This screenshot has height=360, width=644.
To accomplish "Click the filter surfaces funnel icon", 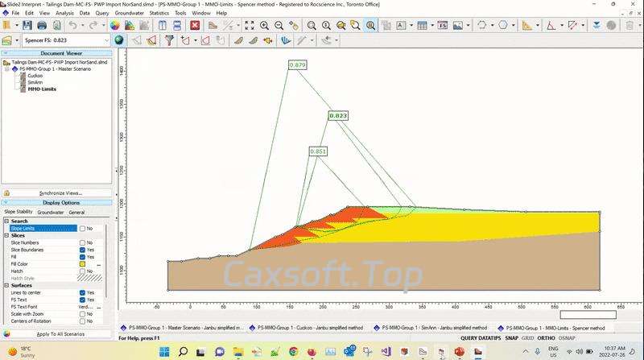I will [x=169, y=39].
